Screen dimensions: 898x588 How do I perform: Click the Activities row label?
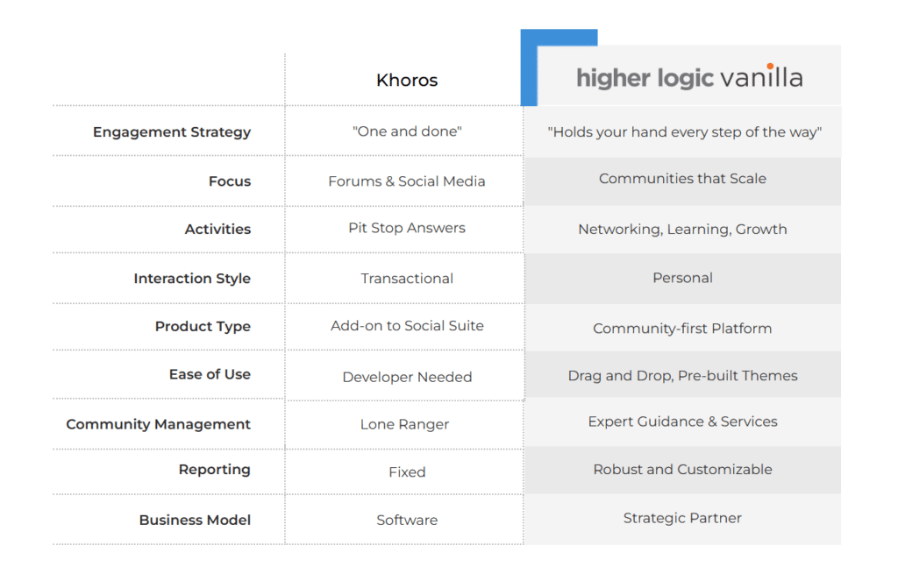click(x=217, y=230)
